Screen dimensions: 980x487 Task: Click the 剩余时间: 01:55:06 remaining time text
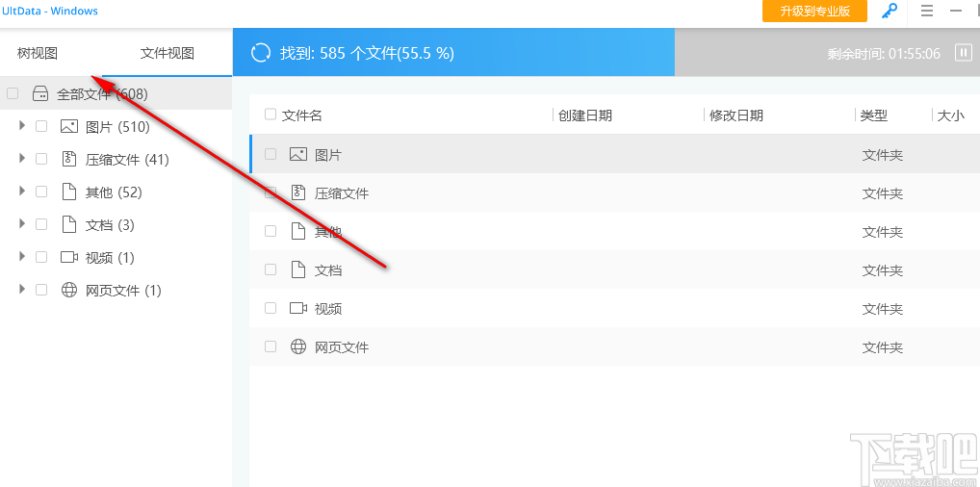(x=884, y=54)
